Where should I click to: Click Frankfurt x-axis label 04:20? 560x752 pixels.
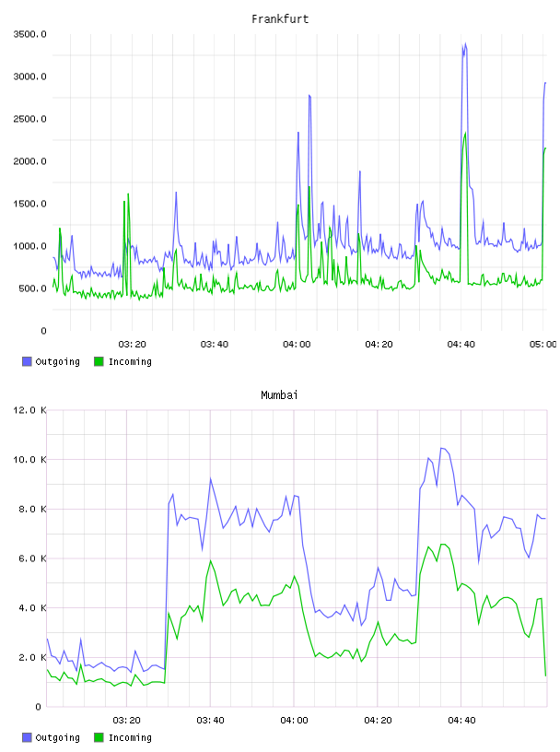(x=379, y=345)
